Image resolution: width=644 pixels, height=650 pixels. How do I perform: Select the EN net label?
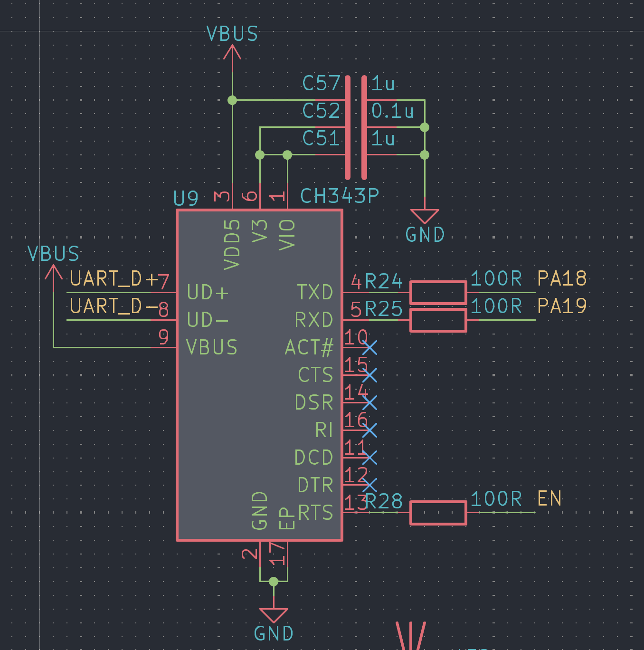coord(549,499)
